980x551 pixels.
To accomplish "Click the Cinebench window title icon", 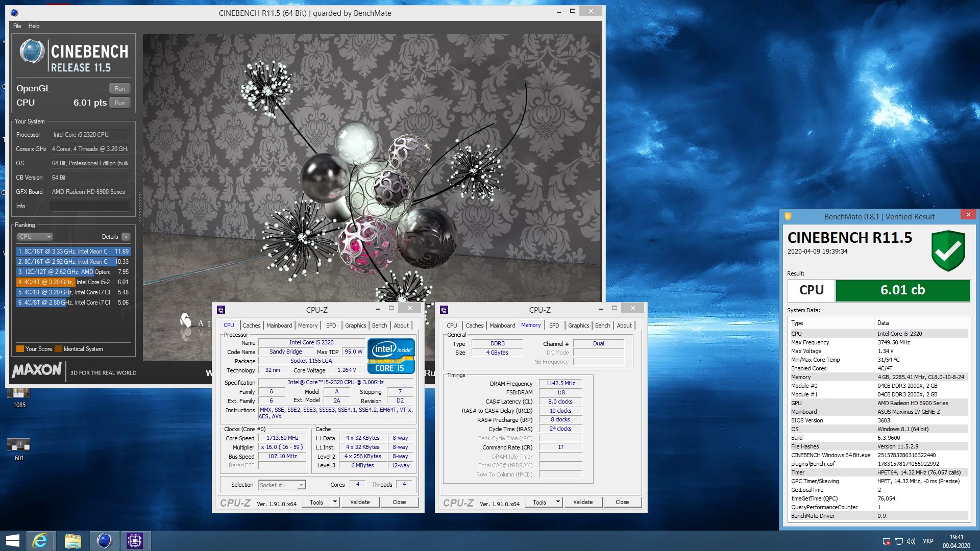I will (14, 13).
